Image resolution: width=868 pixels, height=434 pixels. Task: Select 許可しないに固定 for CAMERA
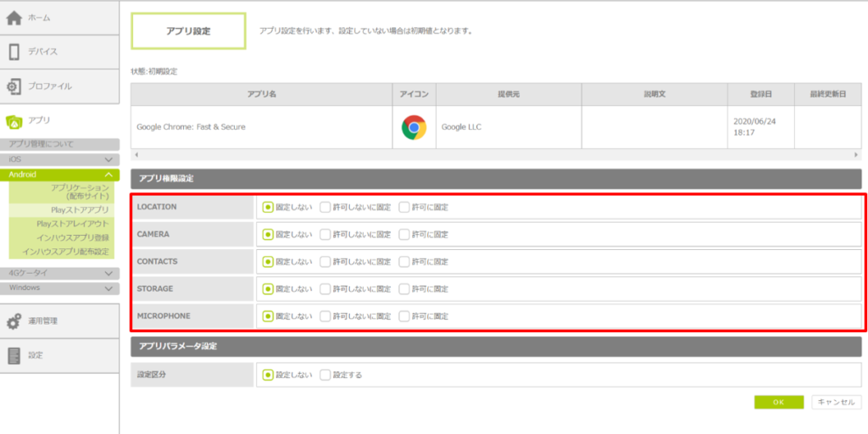pyautogui.click(x=325, y=234)
